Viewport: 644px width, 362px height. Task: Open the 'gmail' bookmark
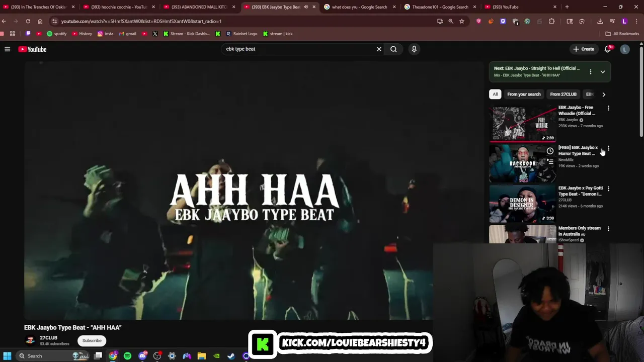pos(128,34)
